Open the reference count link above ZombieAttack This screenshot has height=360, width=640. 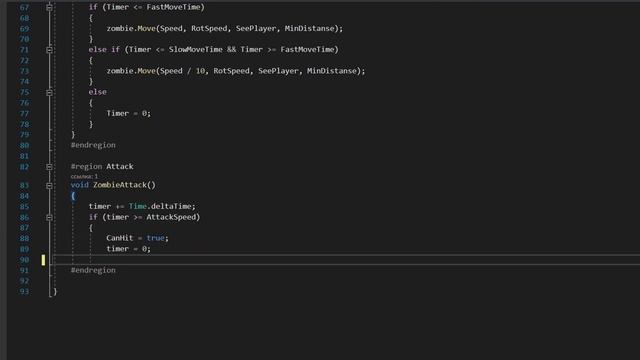[84, 176]
